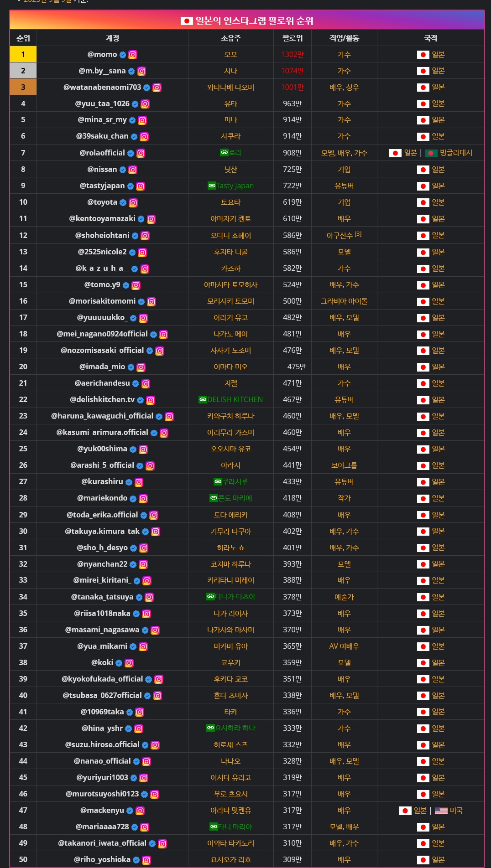Click the 미국 link in row 47
Image resolution: width=491 pixels, height=868 pixels.
click(x=456, y=811)
